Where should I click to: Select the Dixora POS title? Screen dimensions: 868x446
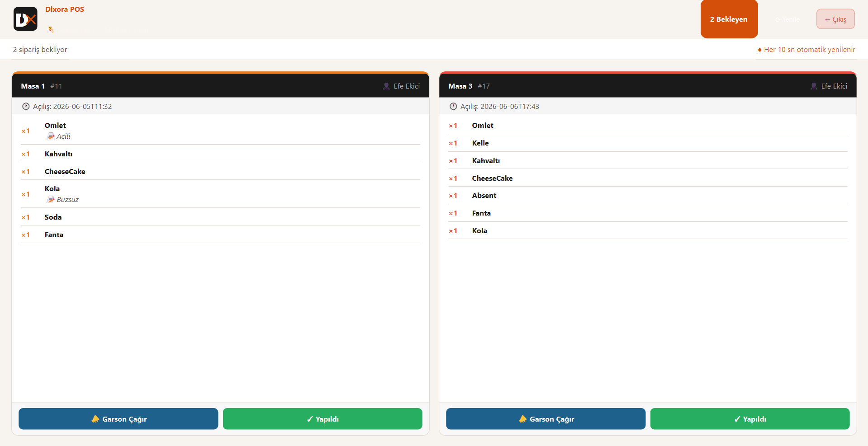pyautogui.click(x=65, y=9)
